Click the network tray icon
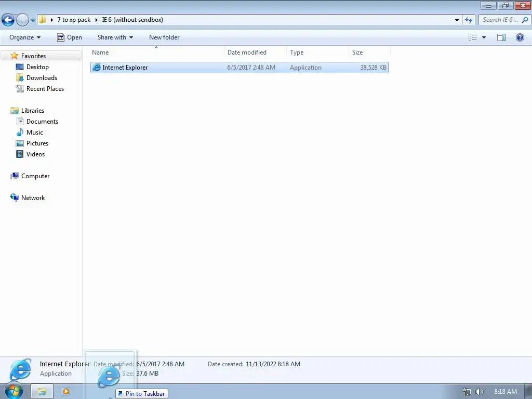The width and height of the screenshot is (532, 399). [467, 392]
